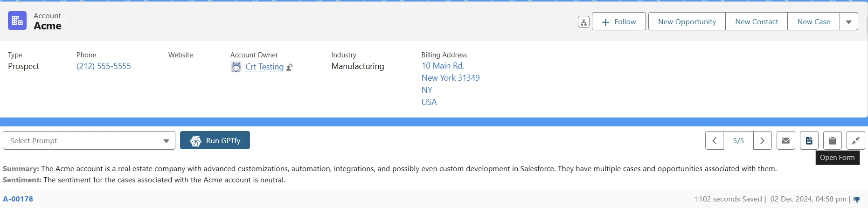Open the Select Prompt dropdown
The image size is (868, 208).
pos(89,140)
